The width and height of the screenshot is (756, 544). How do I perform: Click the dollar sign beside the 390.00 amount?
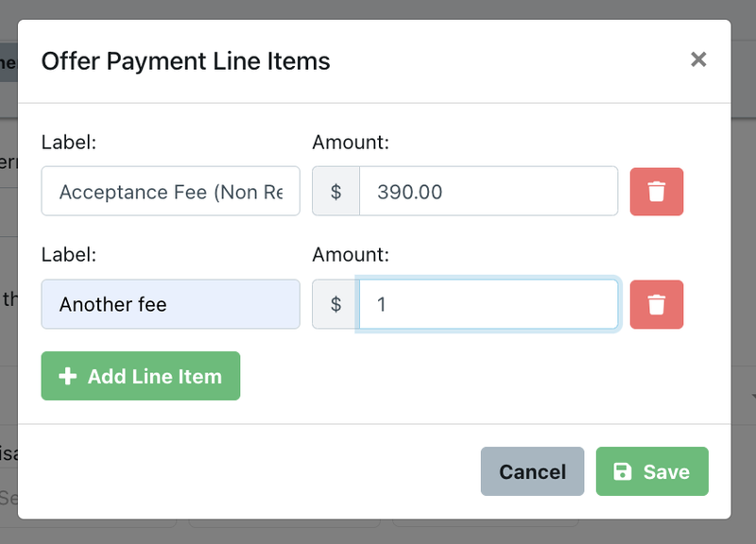point(335,191)
